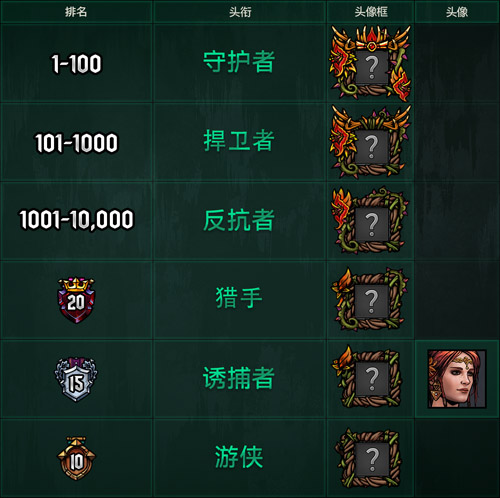Select the 诱捕者 avatar frame icon
This screenshot has width=500, height=498.
click(x=368, y=377)
